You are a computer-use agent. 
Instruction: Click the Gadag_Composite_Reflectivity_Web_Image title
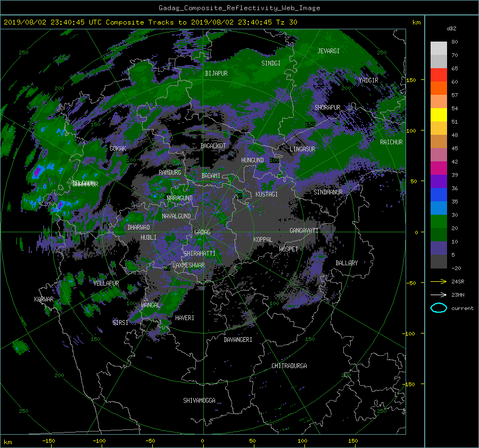pos(239,8)
